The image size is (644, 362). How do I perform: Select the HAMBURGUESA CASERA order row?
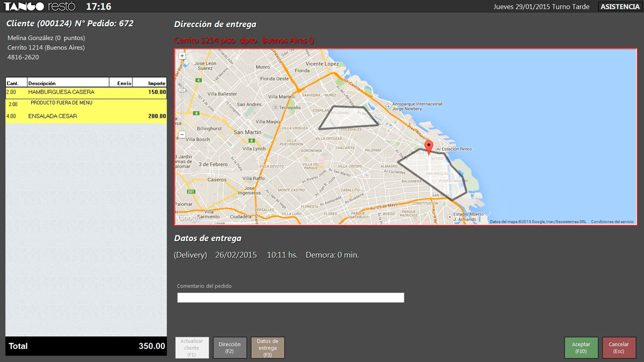click(86, 92)
